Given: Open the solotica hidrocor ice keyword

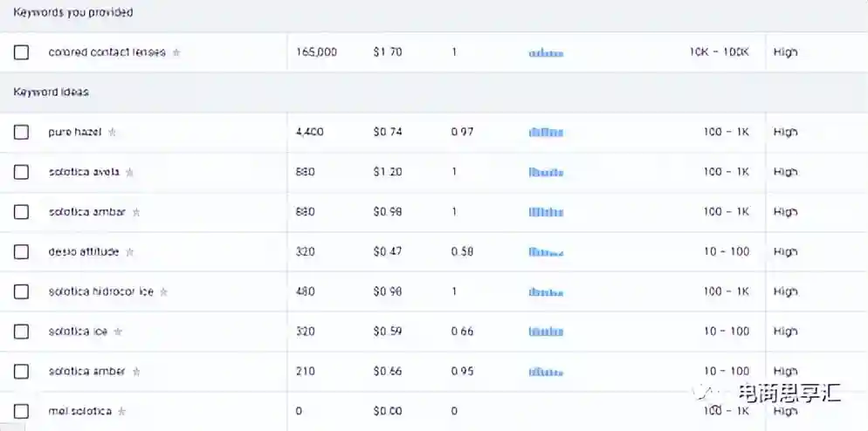Looking at the screenshot, I should pyautogui.click(x=100, y=291).
